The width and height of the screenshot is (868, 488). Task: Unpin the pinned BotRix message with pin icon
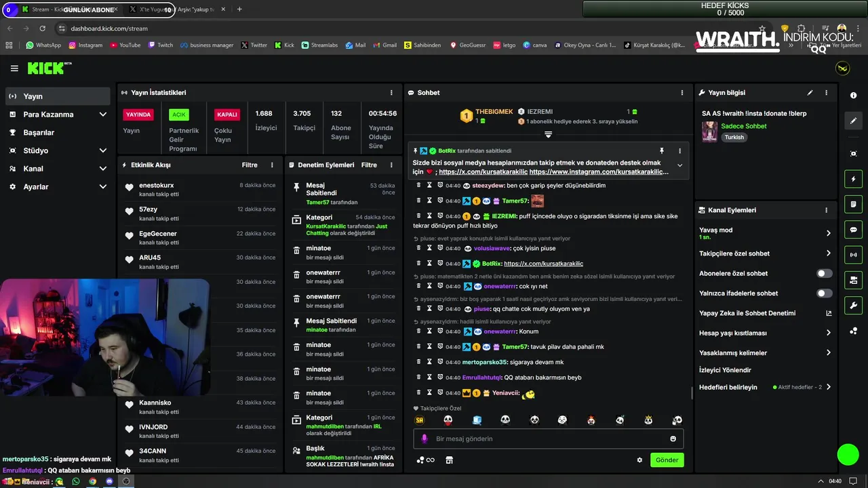coord(662,150)
